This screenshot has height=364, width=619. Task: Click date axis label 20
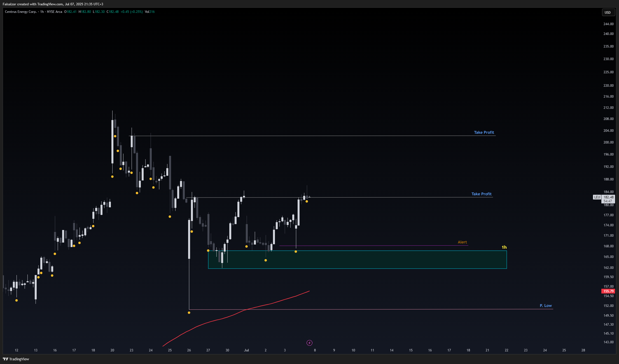point(112,350)
